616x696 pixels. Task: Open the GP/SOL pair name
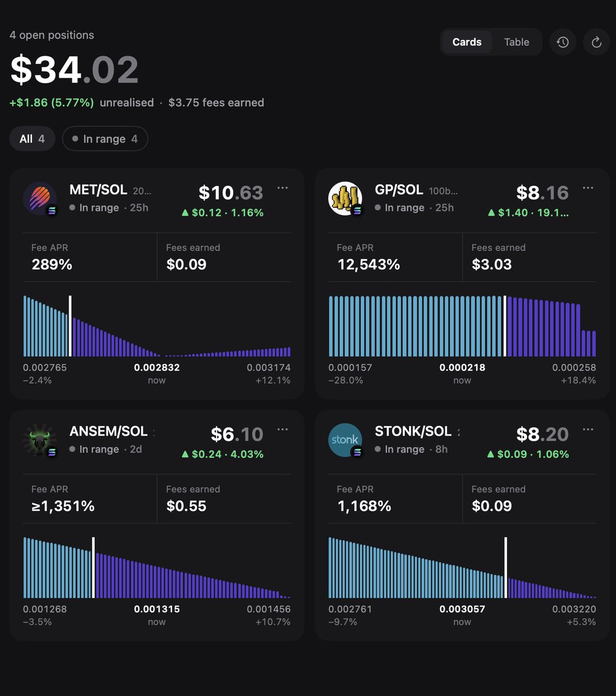(399, 190)
